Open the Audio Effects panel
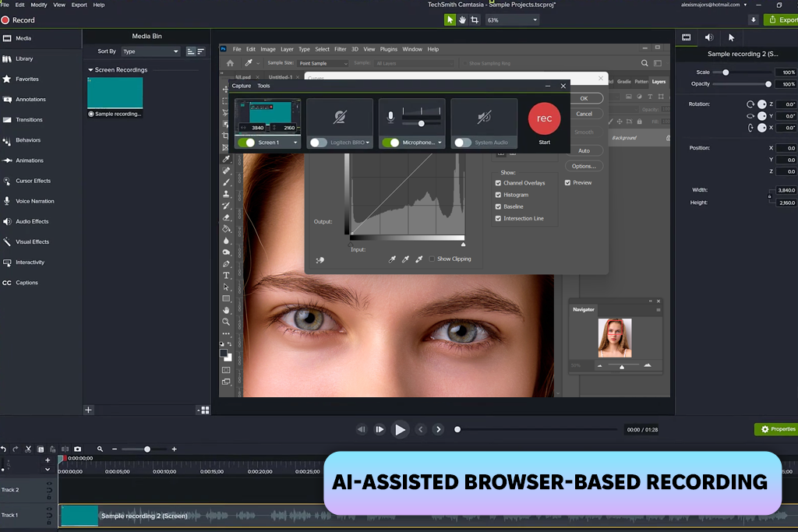Screen dimensions: 798x532 pos(26,221)
